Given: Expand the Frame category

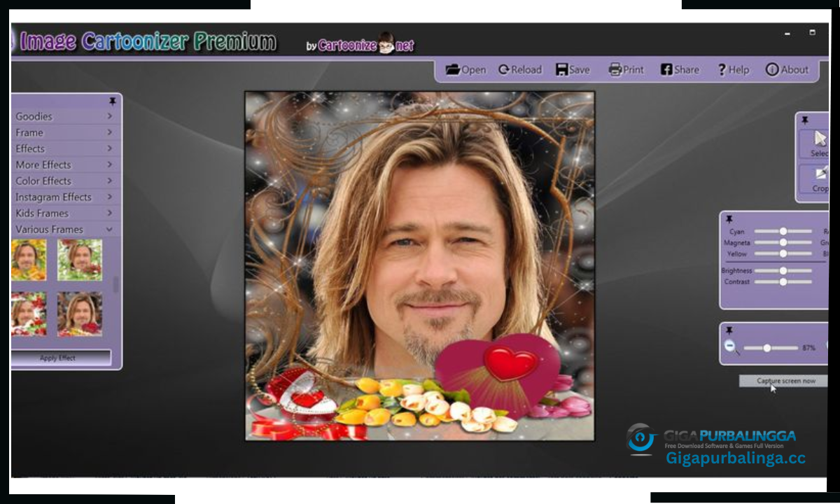Looking at the screenshot, I should (66, 132).
